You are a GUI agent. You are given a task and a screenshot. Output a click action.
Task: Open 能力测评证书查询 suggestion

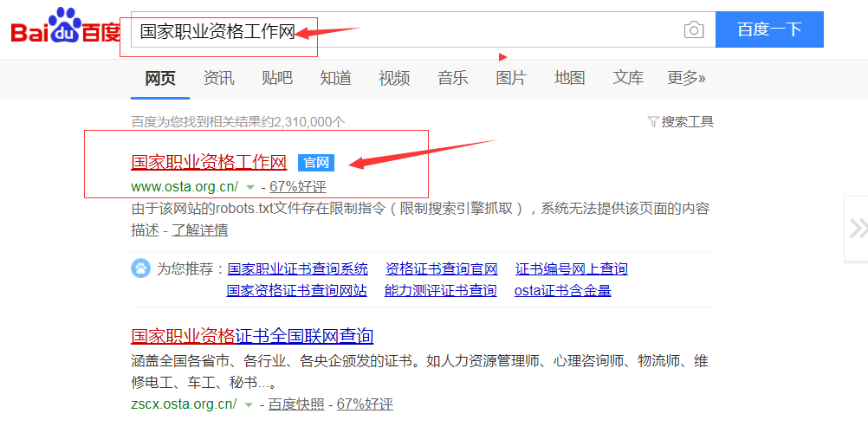click(x=441, y=290)
